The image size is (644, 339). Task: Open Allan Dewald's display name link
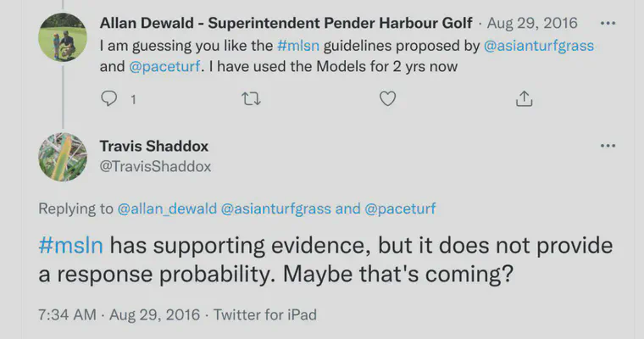tap(286, 23)
